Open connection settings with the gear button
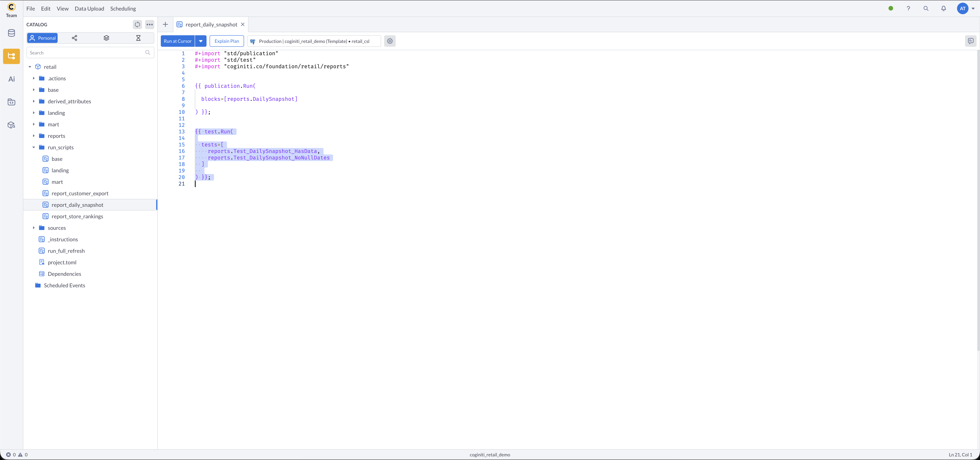Image resolution: width=980 pixels, height=460 pixels. coord(390,41)
